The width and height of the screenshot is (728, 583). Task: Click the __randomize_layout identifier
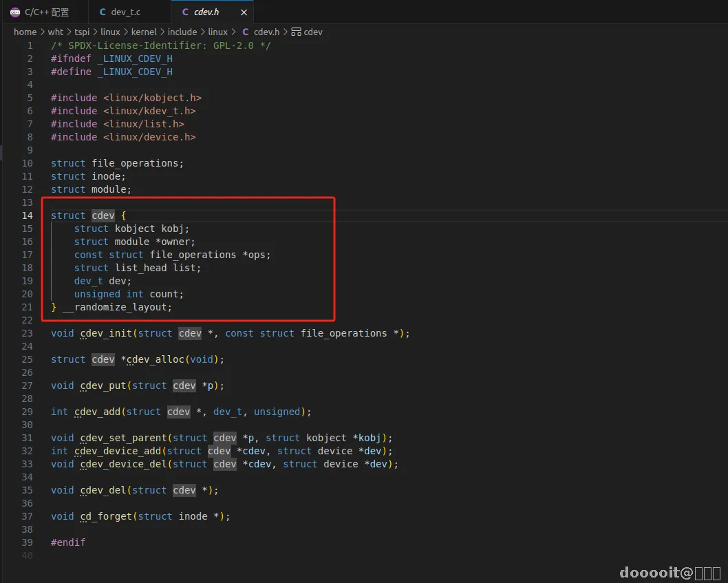(x=117, y=307)
